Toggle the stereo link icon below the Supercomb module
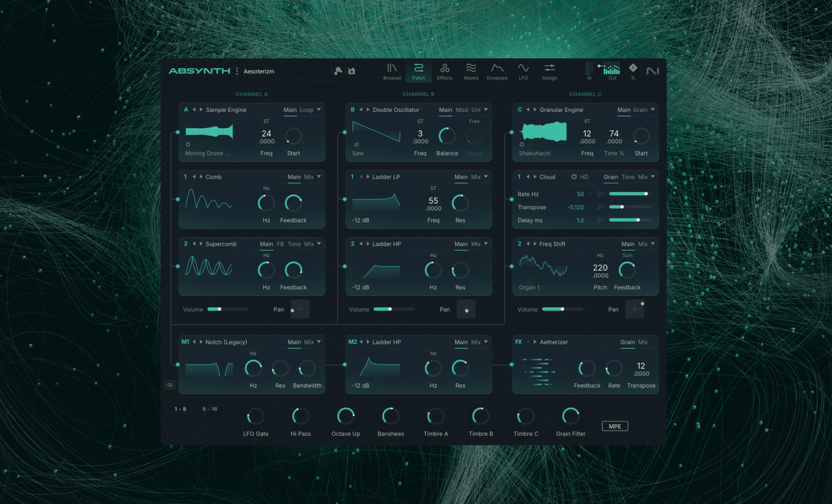Image resolution: width=832 pixels, height=504 pixels. [170, 385]
